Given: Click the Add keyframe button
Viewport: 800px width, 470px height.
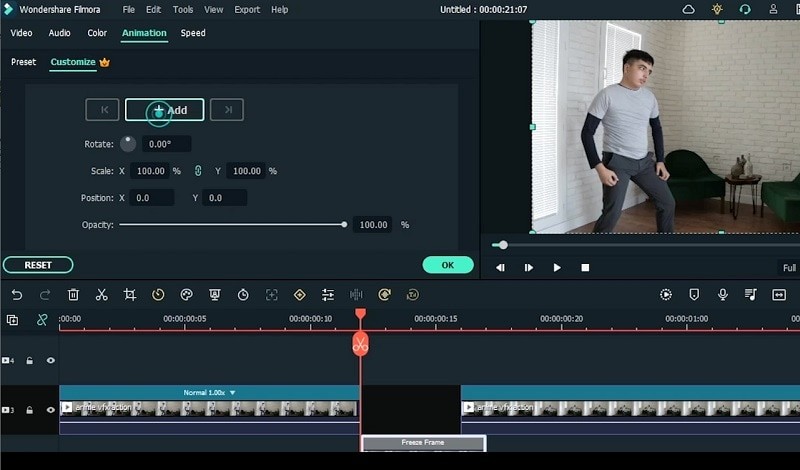Looking at the screenshot, I should [x=164, y=110].
